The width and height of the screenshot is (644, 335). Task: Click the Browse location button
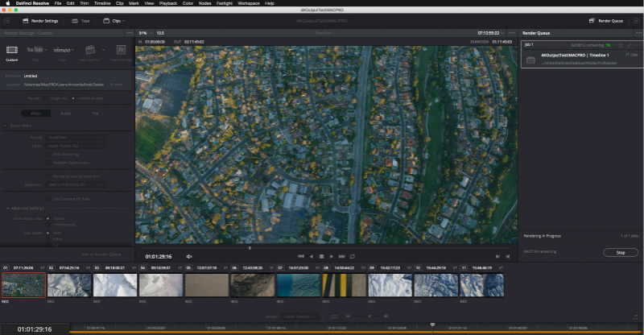[x=117, y=84]
